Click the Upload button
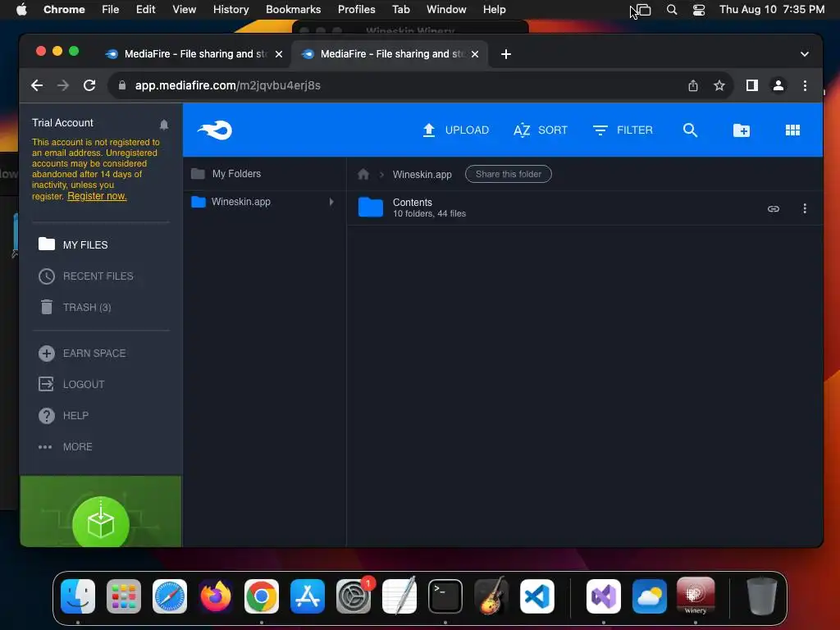The height and width of the screenshot is (630, 840). 455,130
